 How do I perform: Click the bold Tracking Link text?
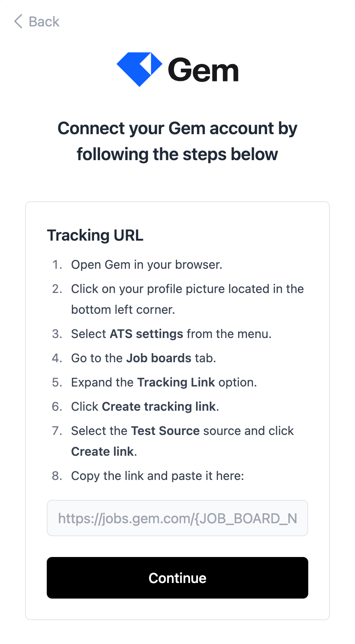(x=176, y=383)
